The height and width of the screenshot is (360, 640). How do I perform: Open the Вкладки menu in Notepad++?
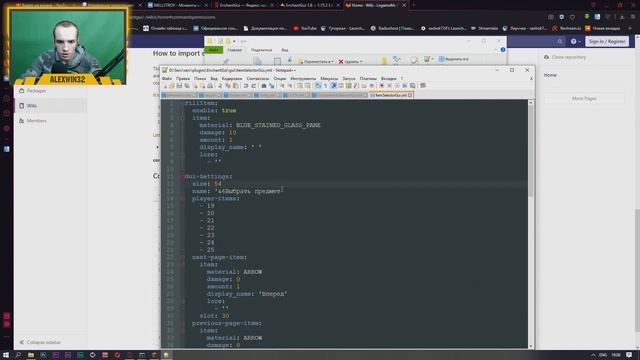click(x=389, y=78)
